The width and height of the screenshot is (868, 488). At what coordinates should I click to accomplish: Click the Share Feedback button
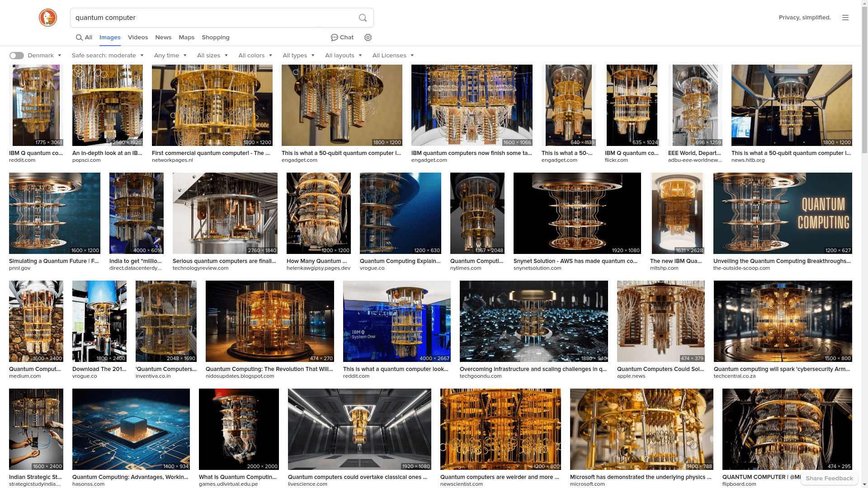point(829,478)
